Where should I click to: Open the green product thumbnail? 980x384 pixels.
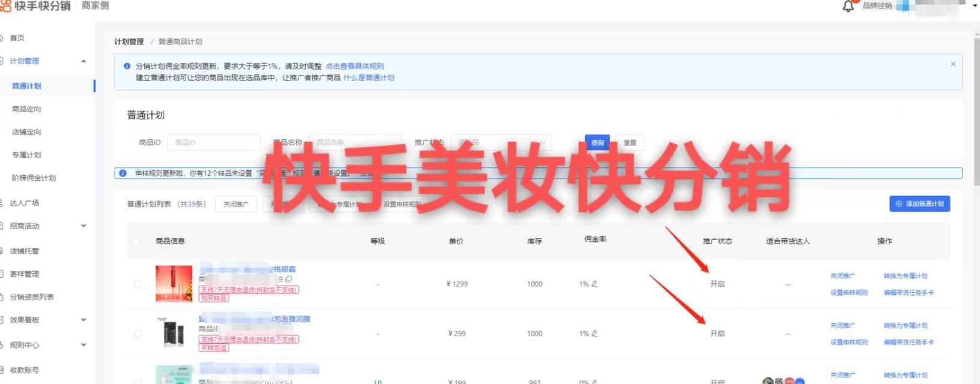coord(174,374)
